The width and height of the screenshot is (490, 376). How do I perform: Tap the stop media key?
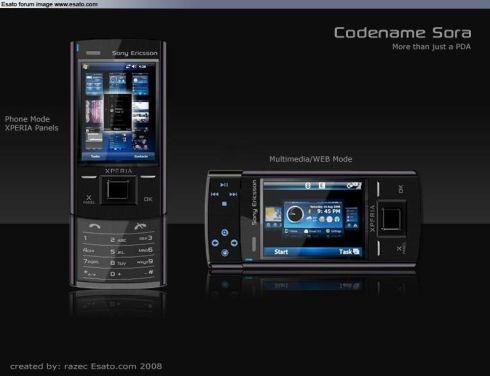[224, 203]
